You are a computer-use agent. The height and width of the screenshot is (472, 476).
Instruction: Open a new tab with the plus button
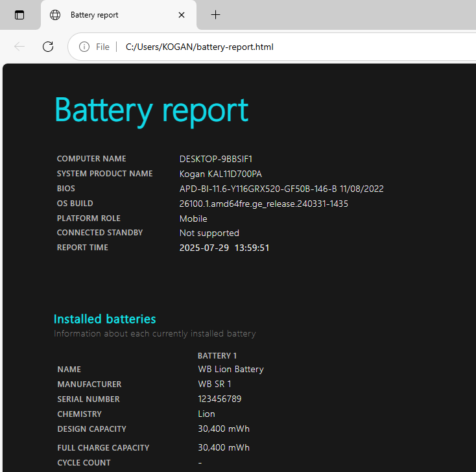pyautogui.click(x=216, y=15)
